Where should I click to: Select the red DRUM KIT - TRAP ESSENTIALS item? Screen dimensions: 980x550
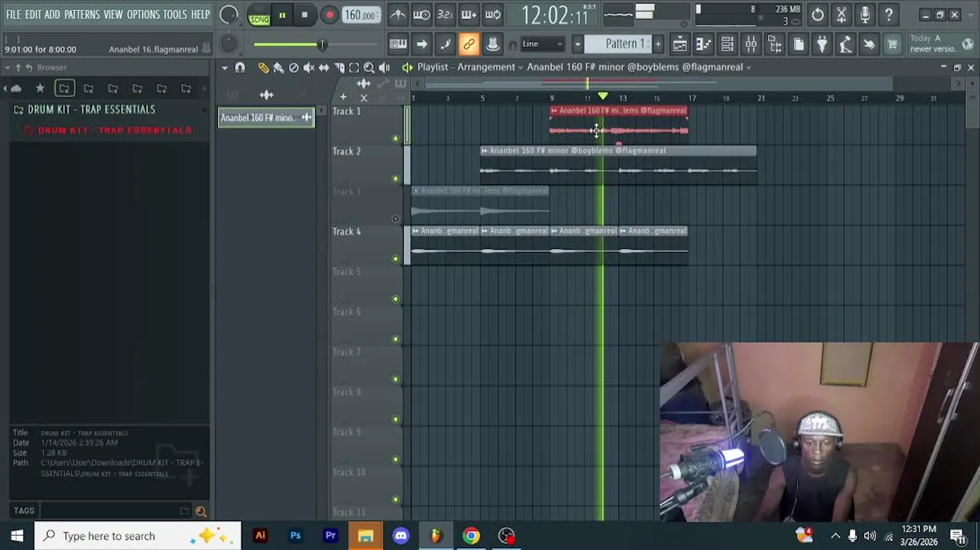coord(114,130)
